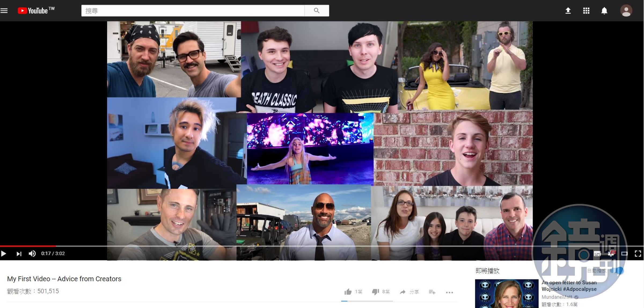Click the magnifier search button
The height and width of the screenshot is (308, 644).
tap(317, 11)
